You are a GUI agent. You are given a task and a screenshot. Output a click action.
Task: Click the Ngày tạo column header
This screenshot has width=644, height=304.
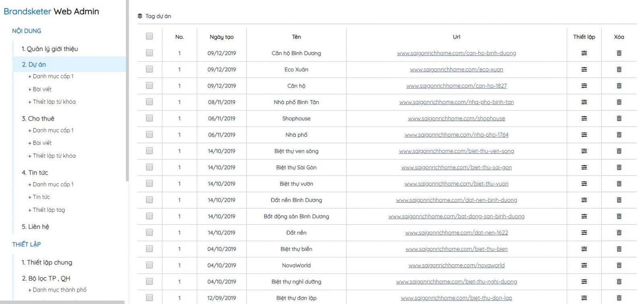pos(222,37)
